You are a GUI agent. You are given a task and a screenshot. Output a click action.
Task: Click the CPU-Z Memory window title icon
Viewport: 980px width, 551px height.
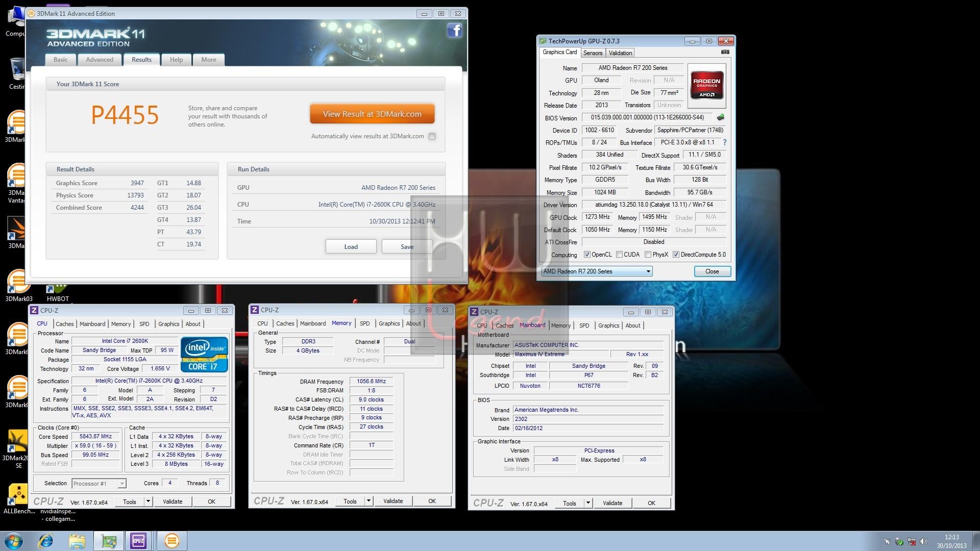255,310
